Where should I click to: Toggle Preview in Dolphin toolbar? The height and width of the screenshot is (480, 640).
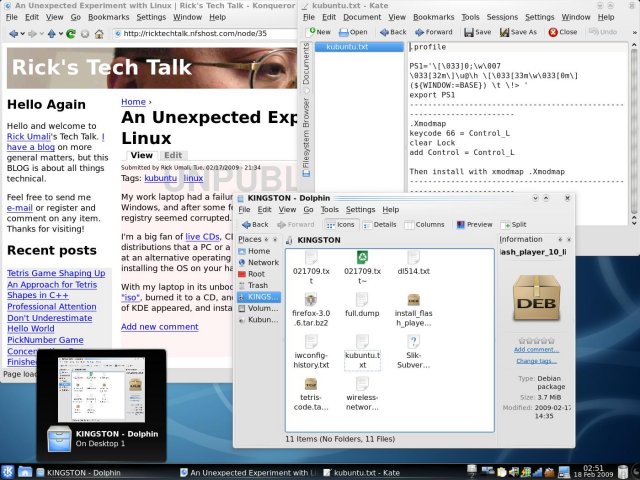coord(475,224)
